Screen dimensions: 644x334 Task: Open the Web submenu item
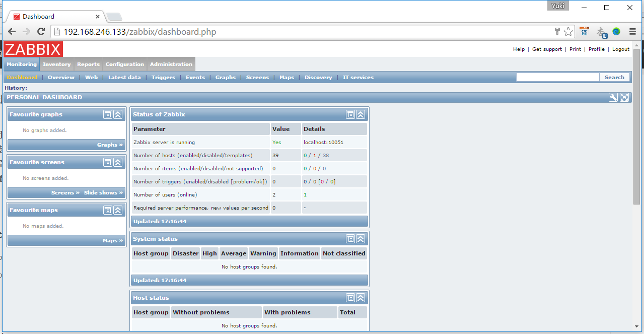pyautogui.click(x=91, y=78)
